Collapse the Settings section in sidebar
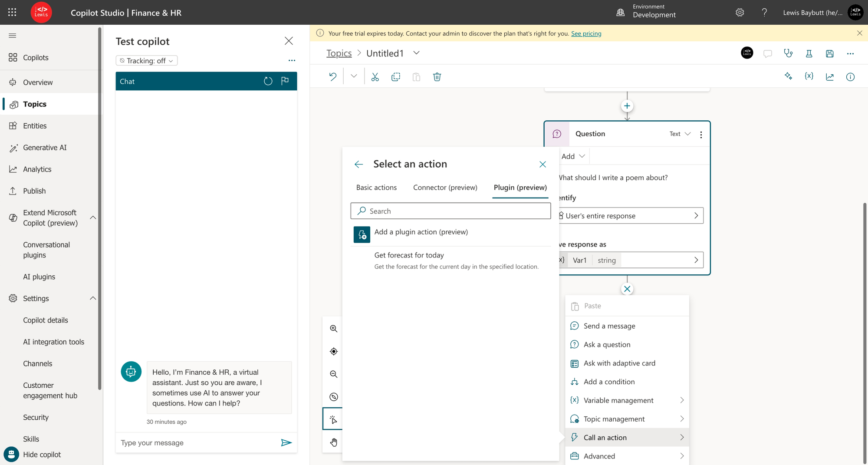Screen dimensions: 868x465 (x=92, y=298)
